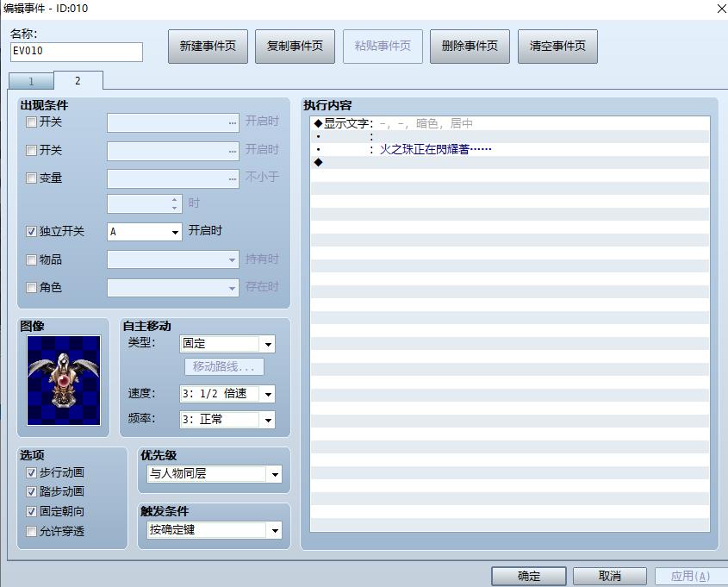Image resolution: width=728 pixels, height=587 pixels.
Task: Click the 清空事件页 button
Action: click(x=557, y=46)
